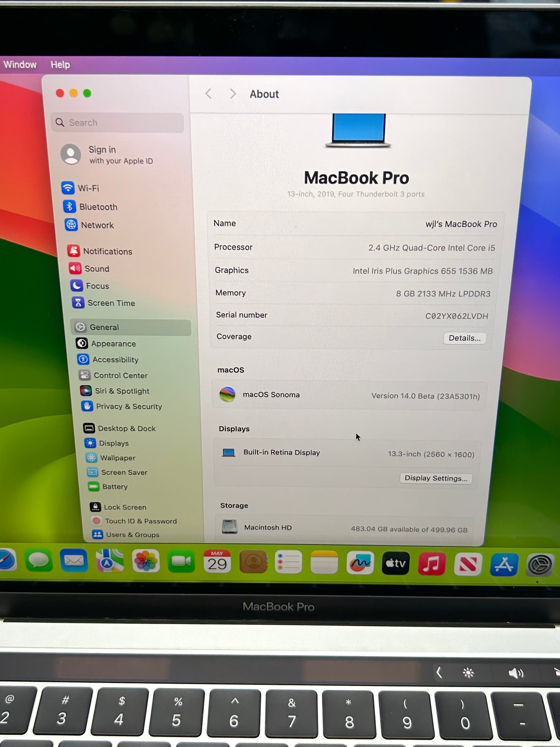Open Accessibility settings

(x=108, y=359)
